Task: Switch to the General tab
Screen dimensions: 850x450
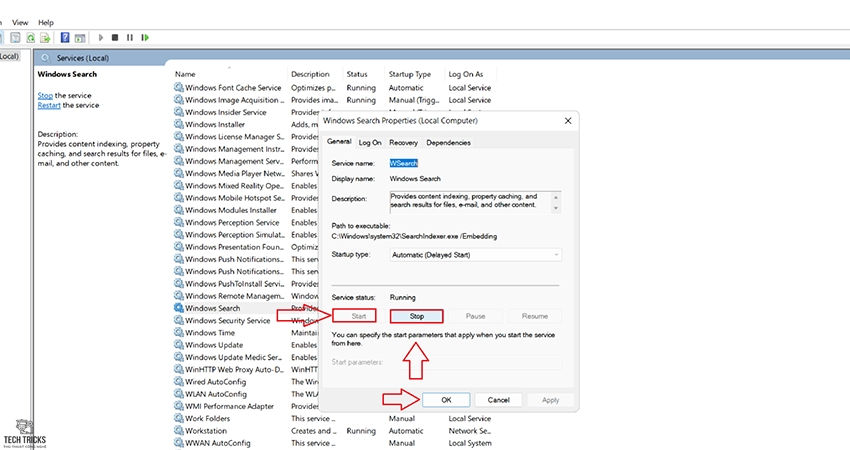Action: click(339, 141)
